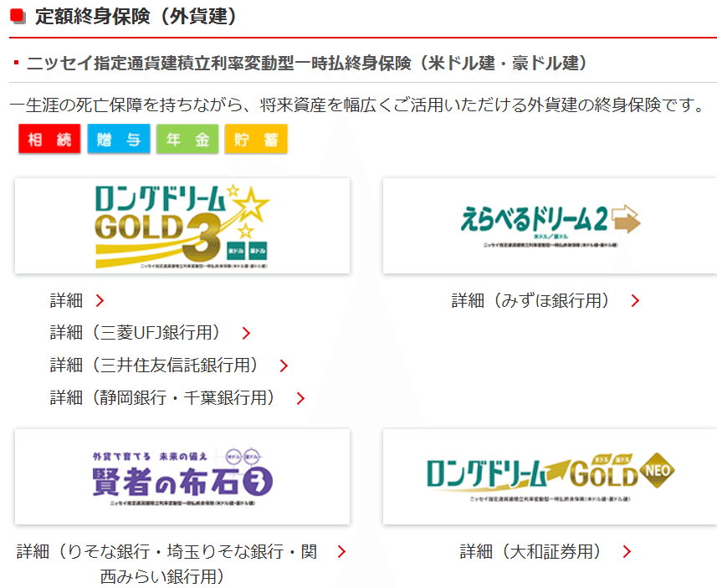Click the red arrow beside 三菱UFJ銀行用
Viewport: 717px width, 588px height.
point(246,334)
